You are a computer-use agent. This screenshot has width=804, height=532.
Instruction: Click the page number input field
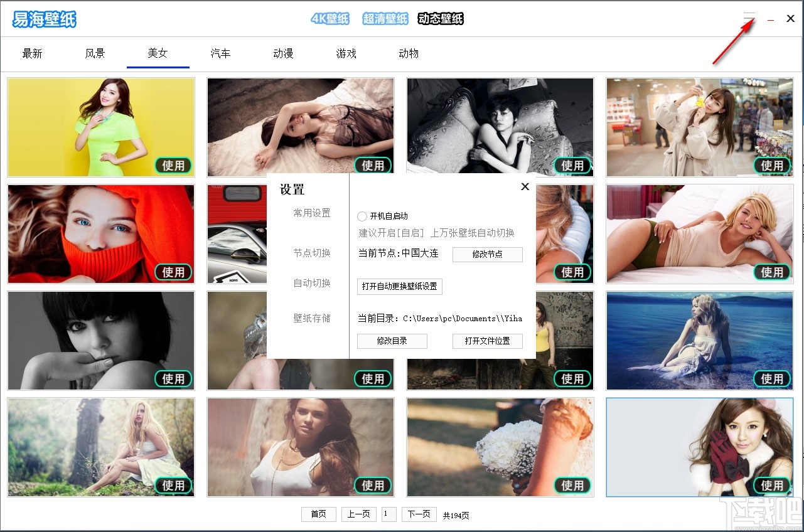389,514
